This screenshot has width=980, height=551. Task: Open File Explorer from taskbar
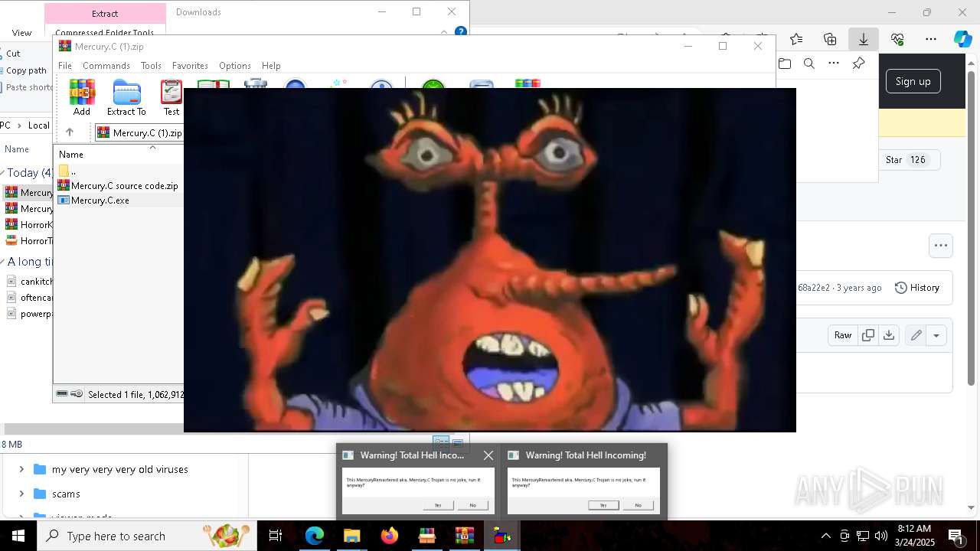point(351,536)
